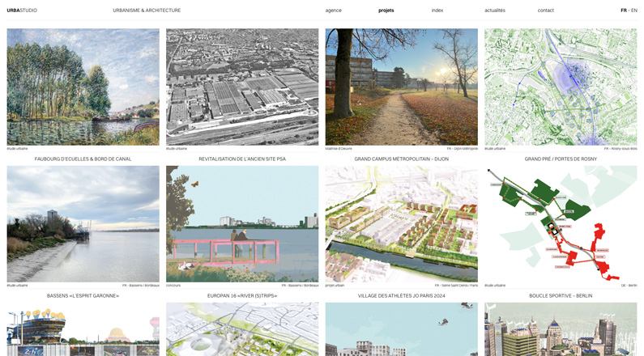Open the autumn park path photo thumbnail
This screenshot has width=644, height=356.
click(x=401, y=87)
